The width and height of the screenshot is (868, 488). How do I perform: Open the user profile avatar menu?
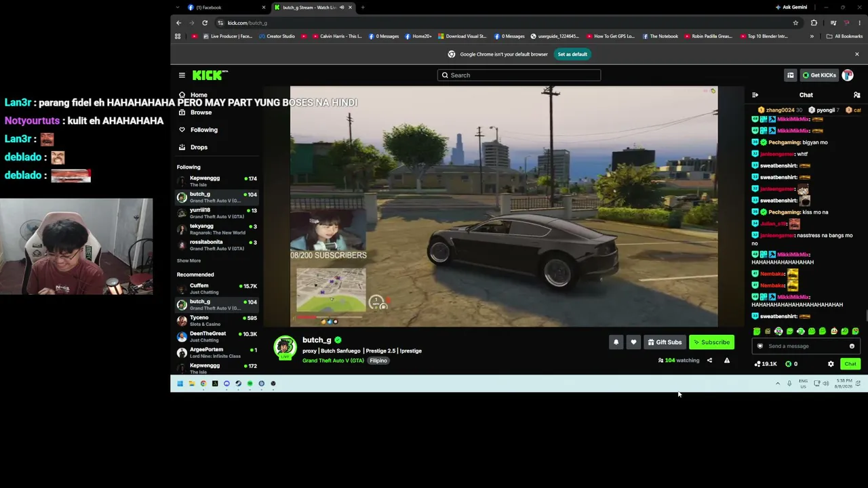pos(848,75)
